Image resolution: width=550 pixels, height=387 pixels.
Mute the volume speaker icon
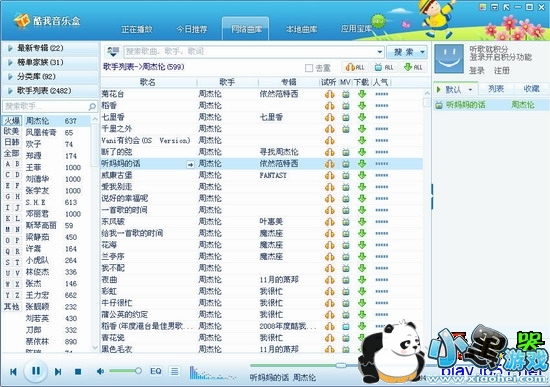(100, 371)
